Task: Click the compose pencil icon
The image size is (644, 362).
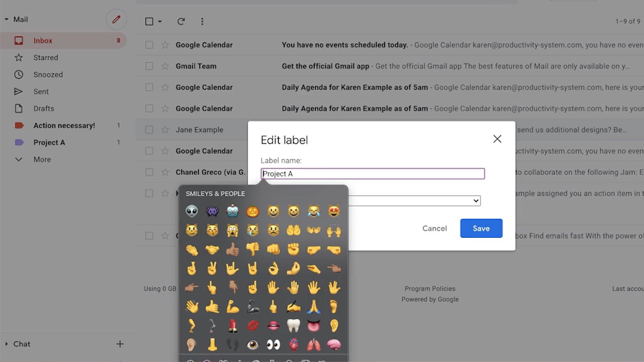Action: pos(116,19)
